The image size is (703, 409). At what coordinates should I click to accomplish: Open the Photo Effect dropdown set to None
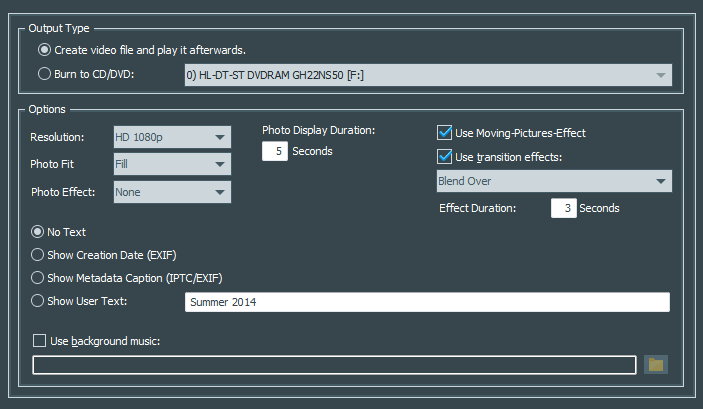coord(172,191)
